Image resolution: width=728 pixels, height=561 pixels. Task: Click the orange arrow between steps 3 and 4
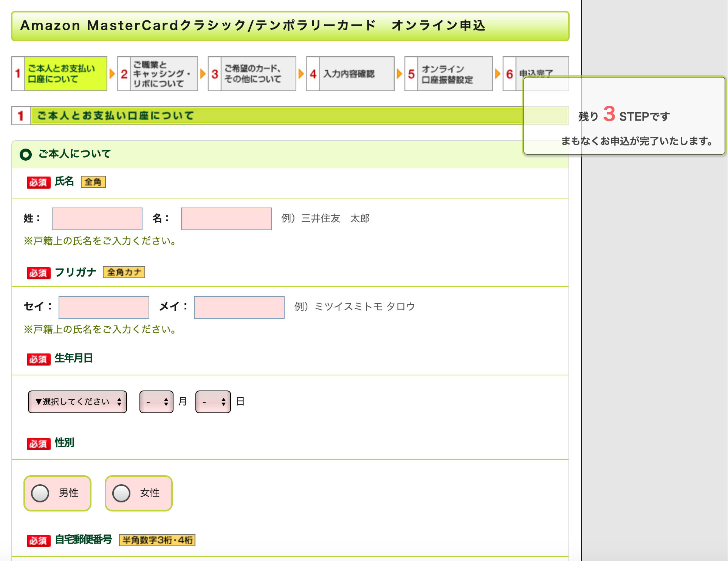(x=301, y=74)
